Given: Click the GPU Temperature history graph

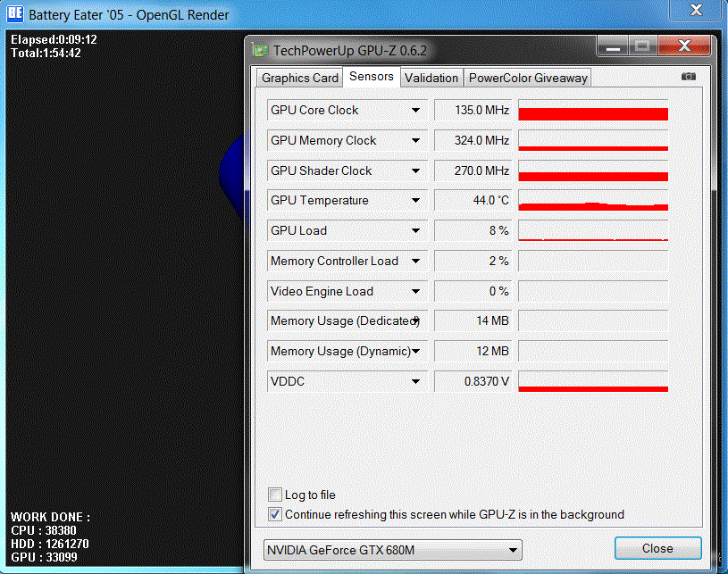Looking at the screenshot, I should tap(593, 201).
